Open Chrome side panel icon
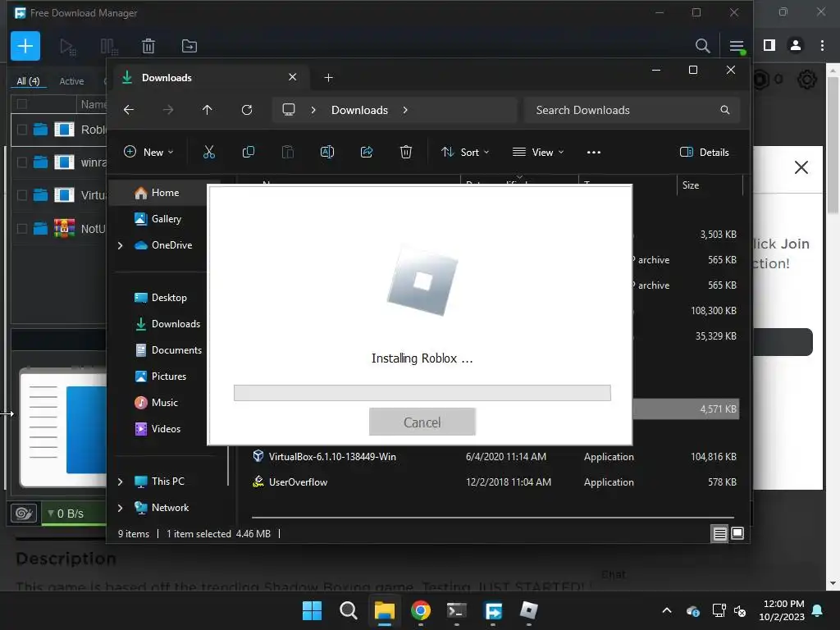 (769, 46)
